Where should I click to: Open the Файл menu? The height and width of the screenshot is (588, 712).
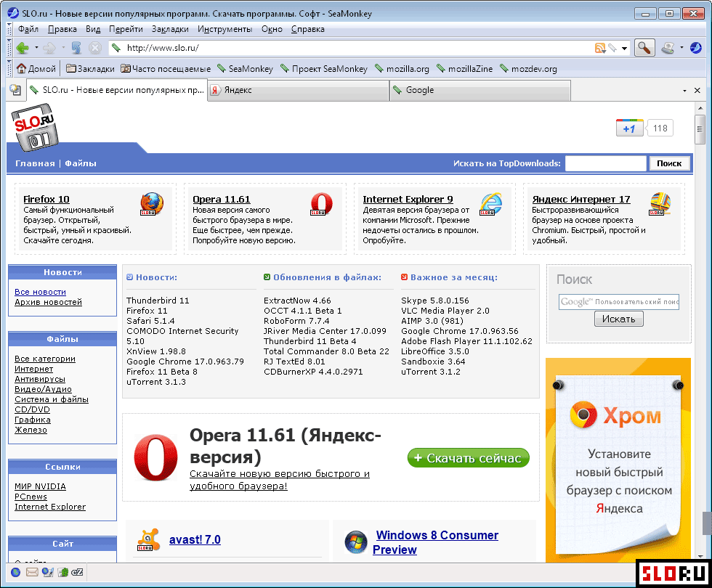coord(28,29)
